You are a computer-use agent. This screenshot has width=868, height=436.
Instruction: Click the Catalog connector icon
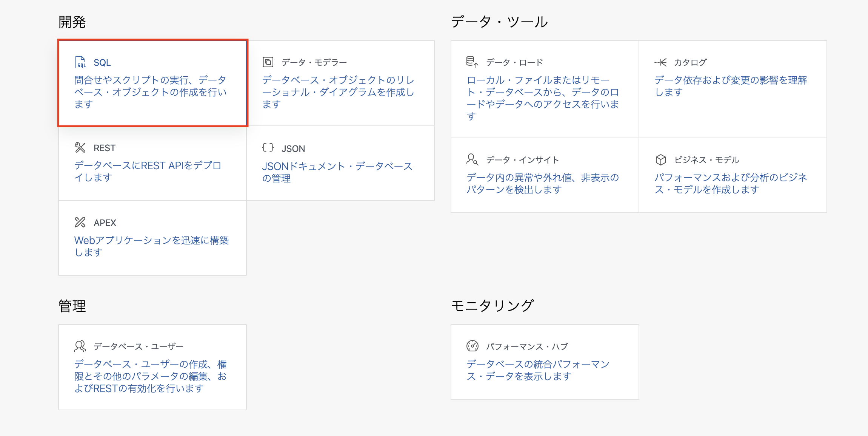pyautogui.click(x=660, y=62)
